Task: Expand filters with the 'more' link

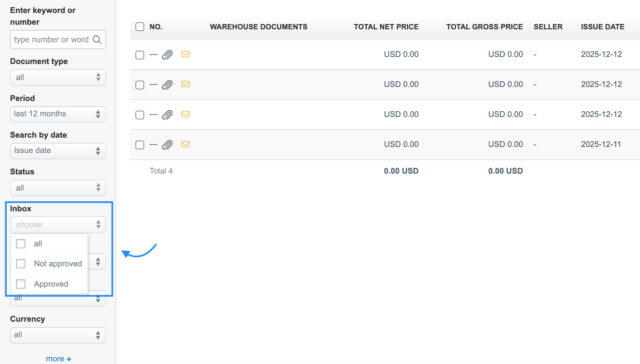Action: coord(58,359)
